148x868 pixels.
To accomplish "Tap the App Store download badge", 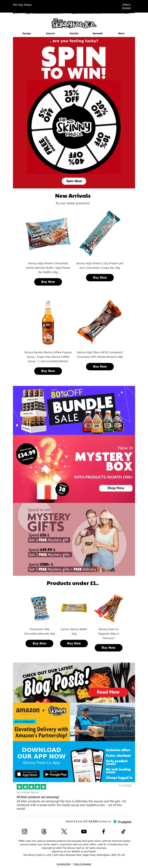I will coord(27,774).
